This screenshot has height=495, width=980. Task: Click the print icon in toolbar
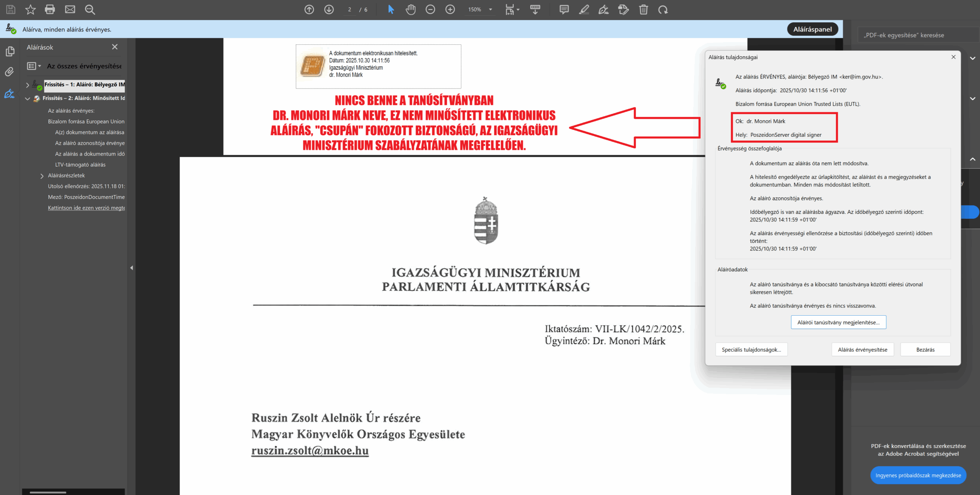(50, 10)
